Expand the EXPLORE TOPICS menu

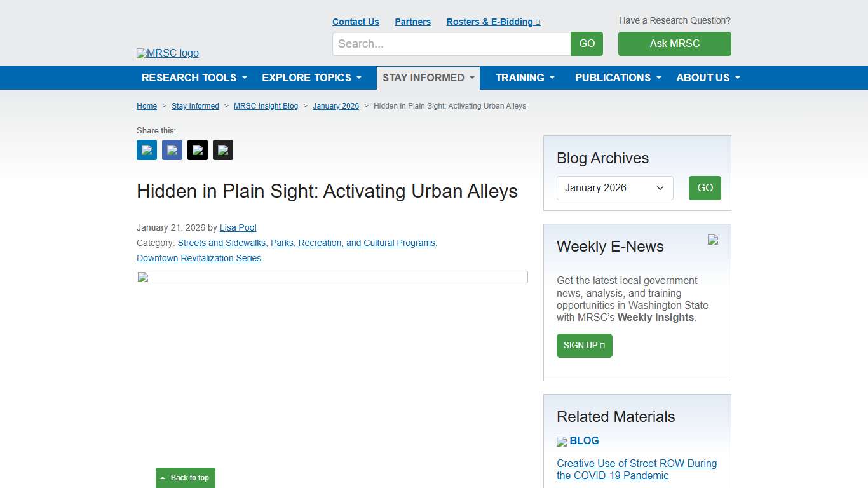pyautogui.click(x=311, y=78)
